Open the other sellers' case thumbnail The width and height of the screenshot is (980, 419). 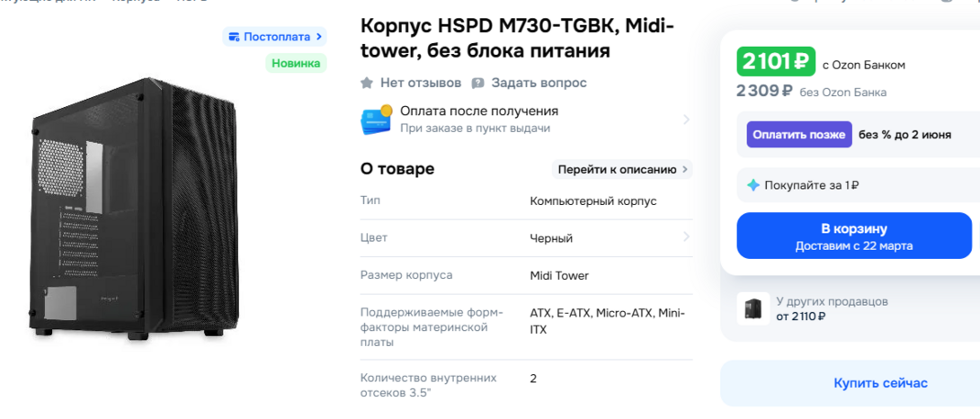(753, 308)
